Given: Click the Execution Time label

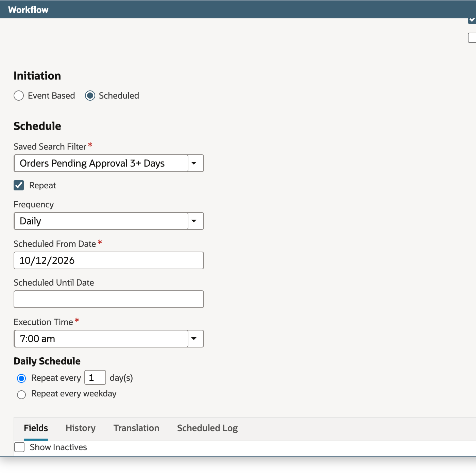Looking at the screenshot, I should pyautogui.click(x=43, y=322).
